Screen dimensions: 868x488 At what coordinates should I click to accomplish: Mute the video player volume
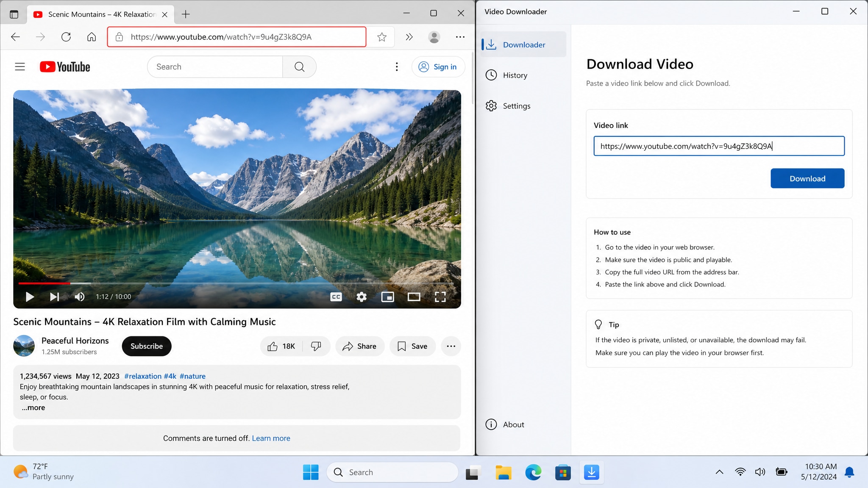tap(80, 297)
